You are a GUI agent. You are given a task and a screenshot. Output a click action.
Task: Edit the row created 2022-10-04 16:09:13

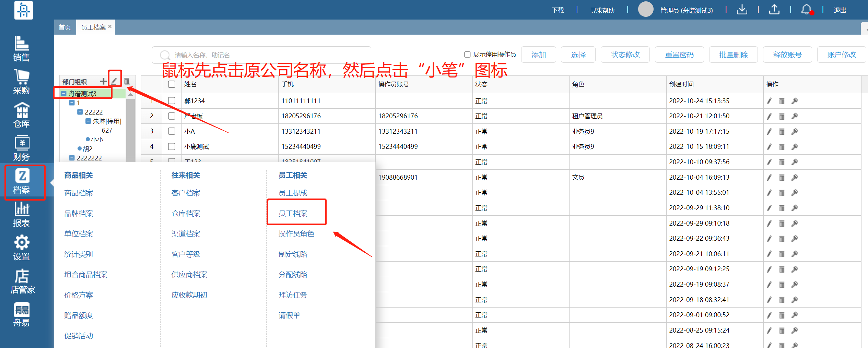769,177
